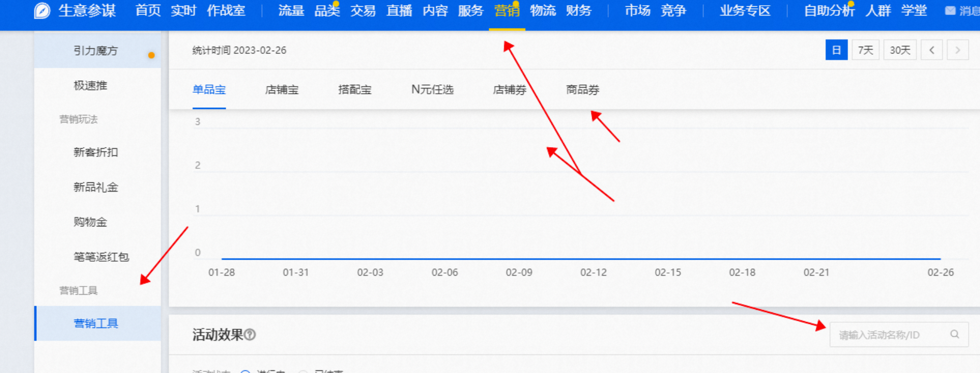
Task: Switch to the N元任选 tab
Action: (433, 90)
